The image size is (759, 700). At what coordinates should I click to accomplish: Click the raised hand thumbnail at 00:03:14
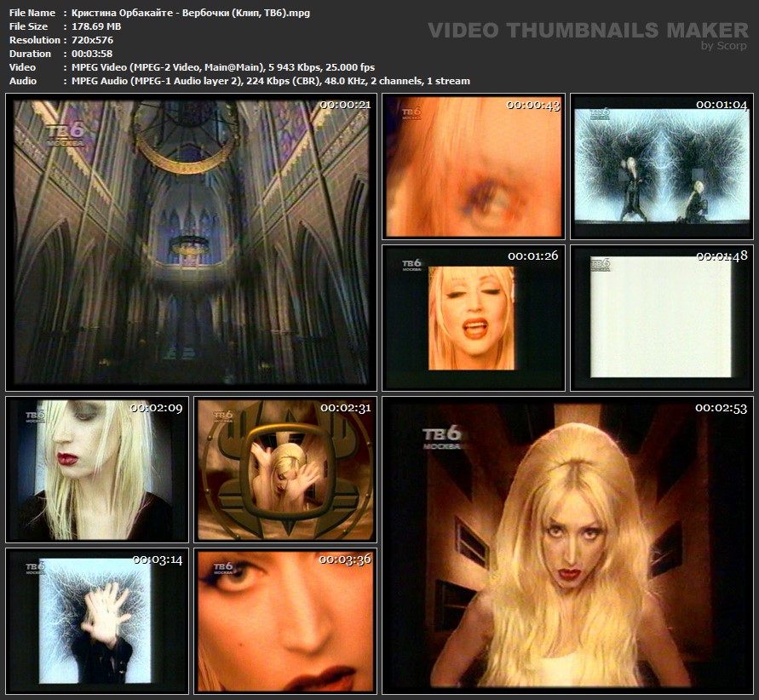(96, 620)
